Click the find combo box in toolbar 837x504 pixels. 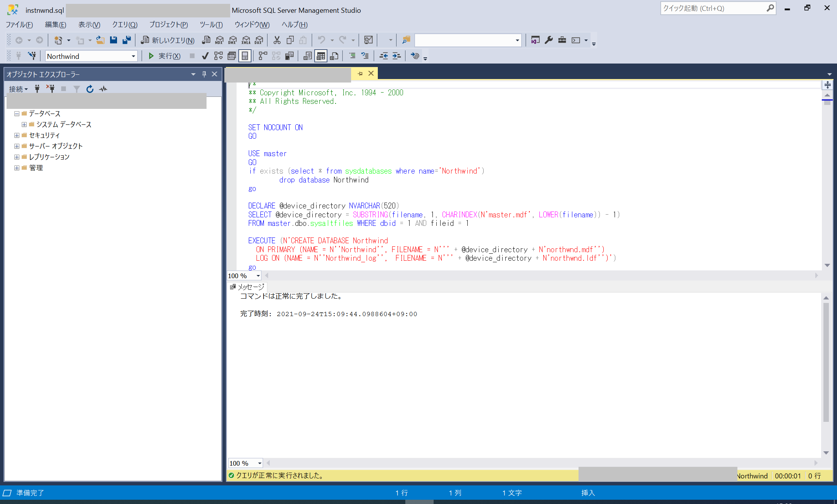(x=468, y=40)
